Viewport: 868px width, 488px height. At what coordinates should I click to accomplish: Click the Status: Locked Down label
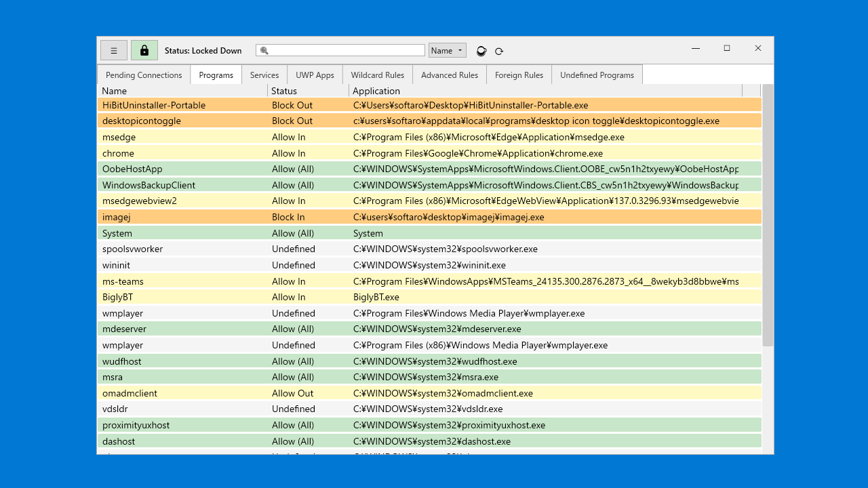pyautogui.click(x=203, y=51)
